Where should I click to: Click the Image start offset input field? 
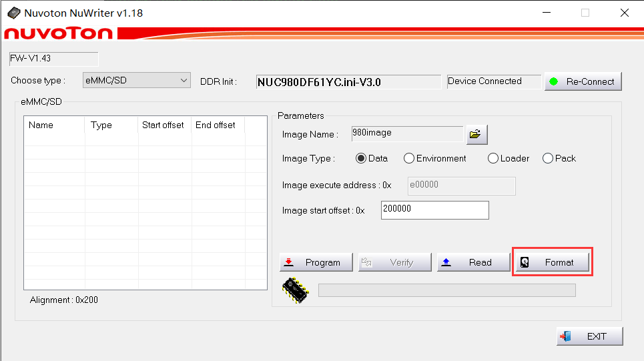click(435, 210)
